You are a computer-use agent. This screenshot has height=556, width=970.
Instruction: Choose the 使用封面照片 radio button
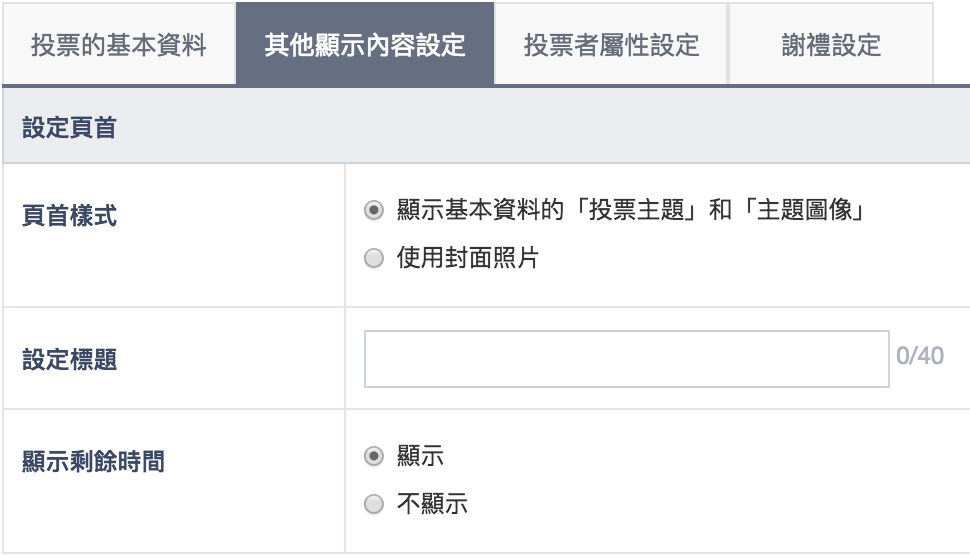pos(374,259)
